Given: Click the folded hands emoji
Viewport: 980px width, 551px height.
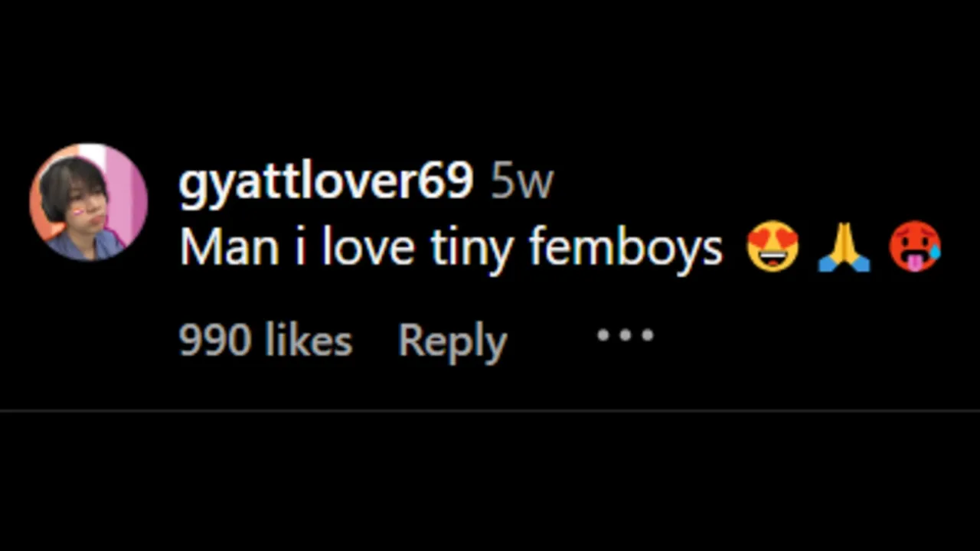Looking at the screenshot, I should [x=843, y=249].
